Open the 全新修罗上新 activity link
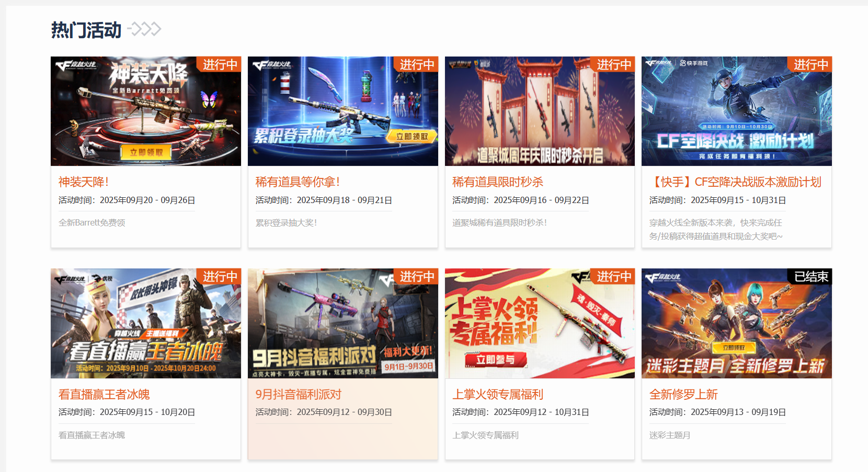Viewport: 868px width, 472px height. coord(683,394)
